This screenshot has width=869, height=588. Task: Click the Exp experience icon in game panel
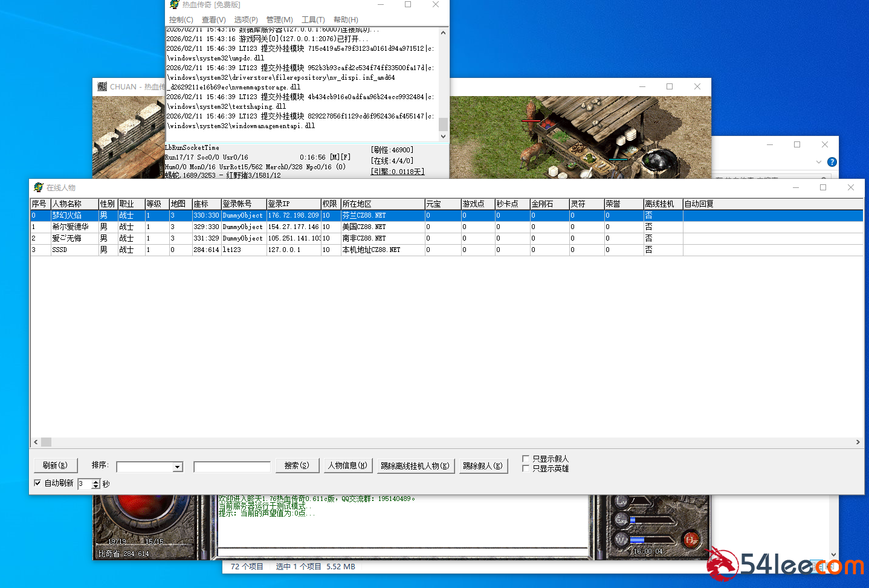pos(621,520)
